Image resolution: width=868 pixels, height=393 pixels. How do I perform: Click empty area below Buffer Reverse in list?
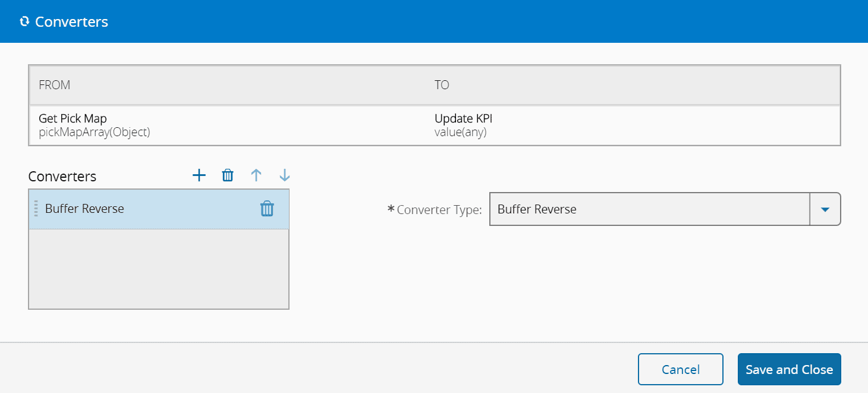point(159,269)
